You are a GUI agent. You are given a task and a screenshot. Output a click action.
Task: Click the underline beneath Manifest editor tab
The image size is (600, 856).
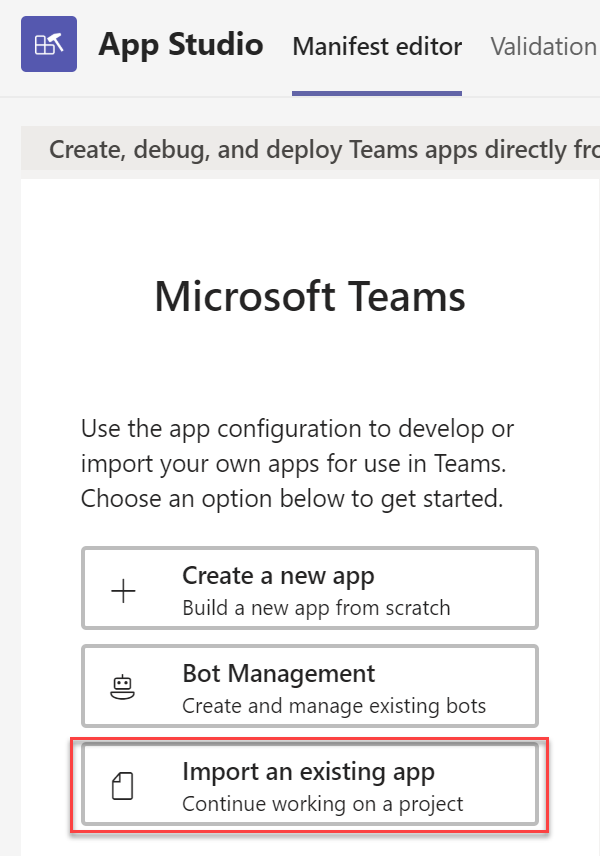(377, 93)
